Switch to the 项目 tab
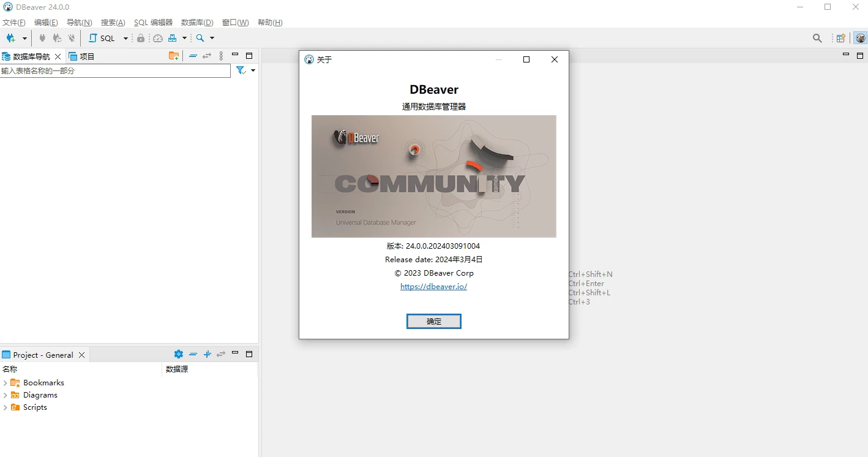Screen dimensions: 868x457 (x=86, y=56)
